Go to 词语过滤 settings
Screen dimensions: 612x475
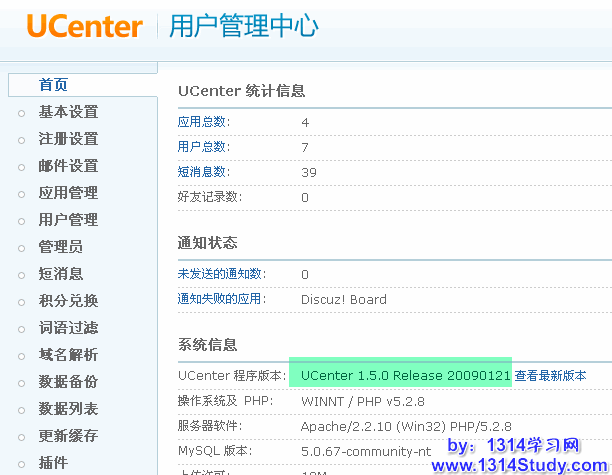pyautogui.click(x=68, y=328)
